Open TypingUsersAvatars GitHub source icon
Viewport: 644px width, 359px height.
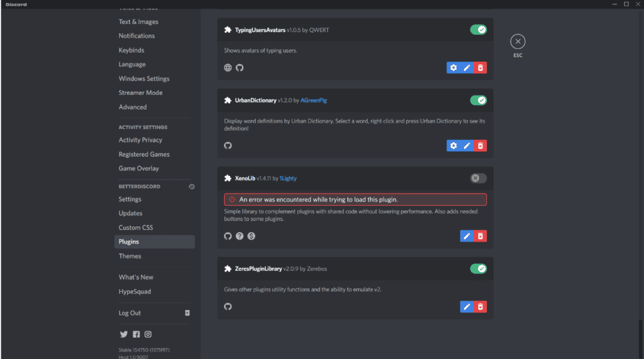[x=240, y=68]
